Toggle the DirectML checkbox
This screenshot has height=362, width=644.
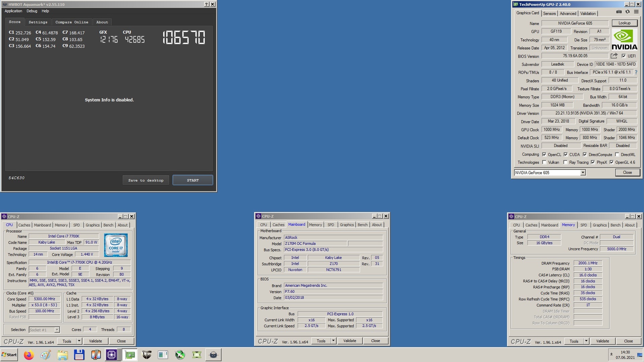[617, 155]
